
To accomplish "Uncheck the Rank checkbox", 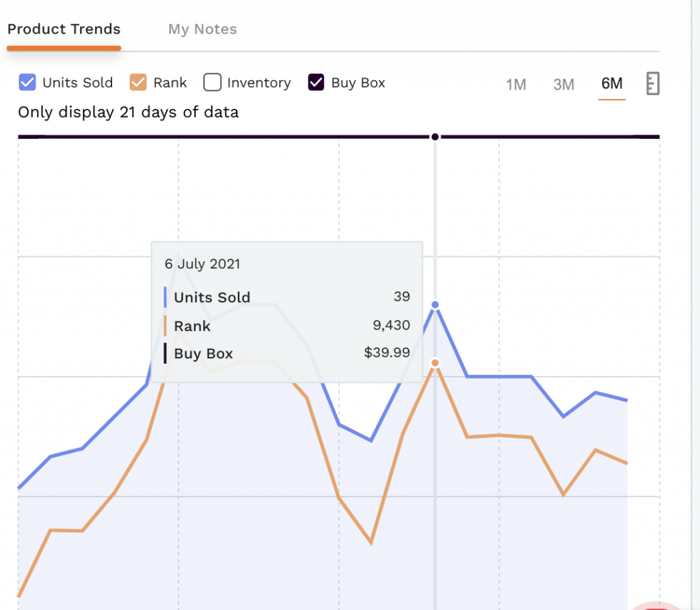I will tap(138, 83).
